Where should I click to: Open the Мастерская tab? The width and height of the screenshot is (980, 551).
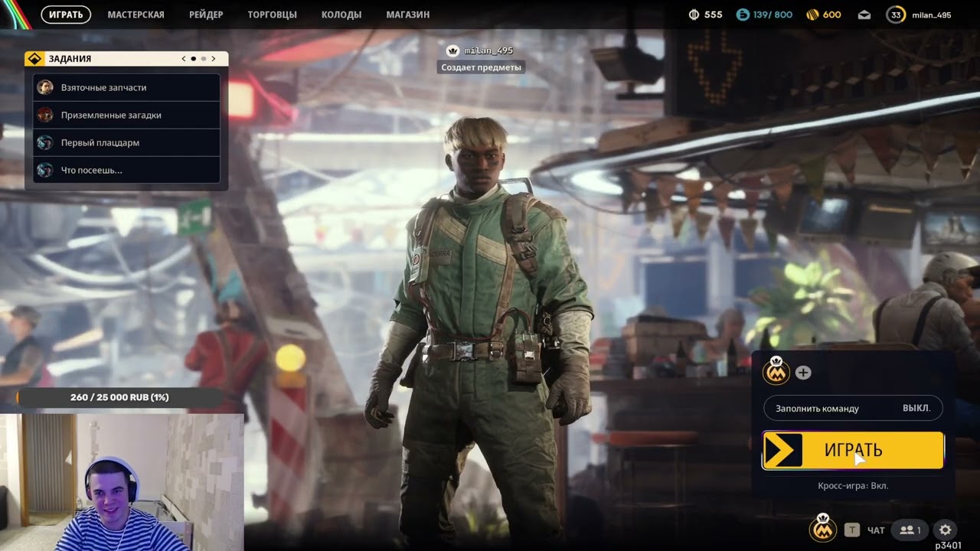(x=136, y=15)
